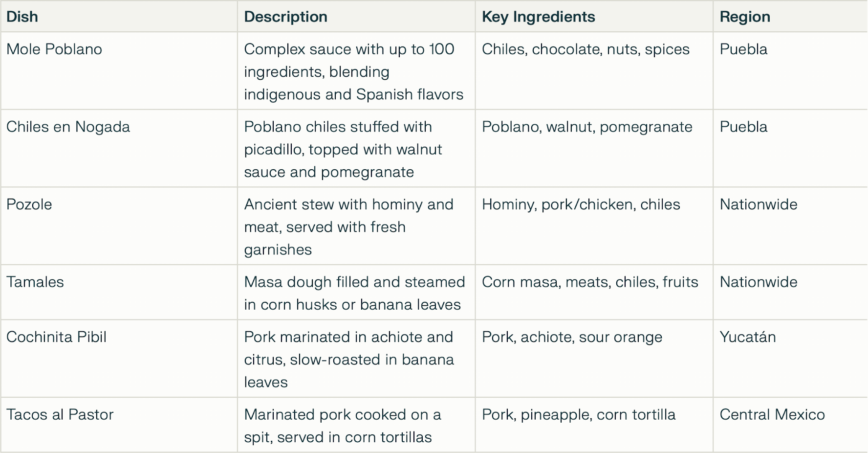
Task: Select the Pozole dish cell
Action: [x=119, y=226]
